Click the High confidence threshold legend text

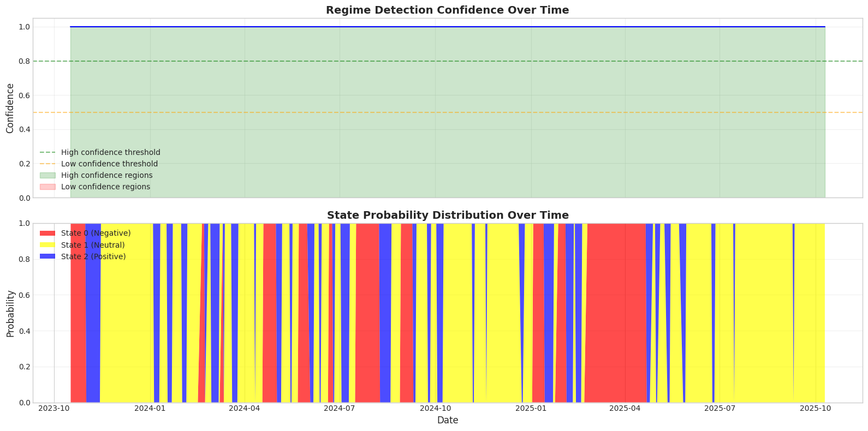pyautogui.click(x=110, y=153)
